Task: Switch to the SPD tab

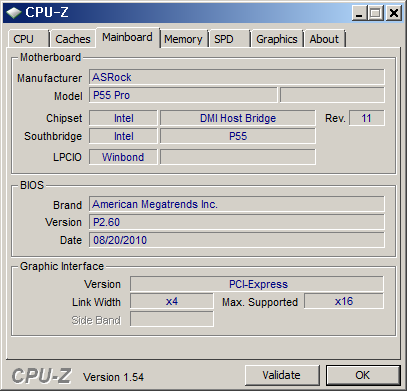Action: pyautogui.click(x=229, y=39)
